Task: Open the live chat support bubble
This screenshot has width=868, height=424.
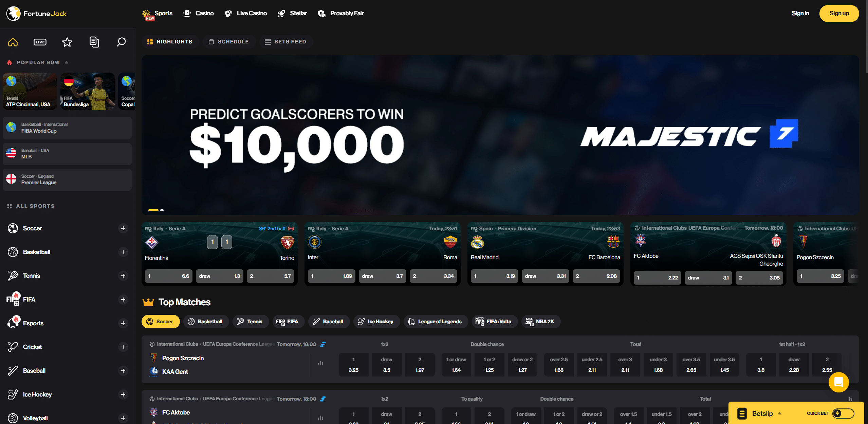Action: [x=838, y=382]
